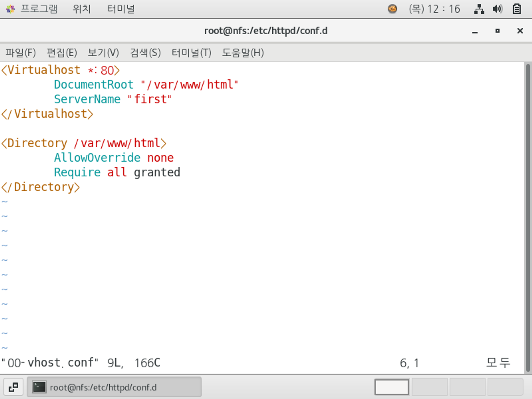Click the GNOME applications logo icon
The image size is (532, 399).
pyautogui.click(x=10, y=9)
